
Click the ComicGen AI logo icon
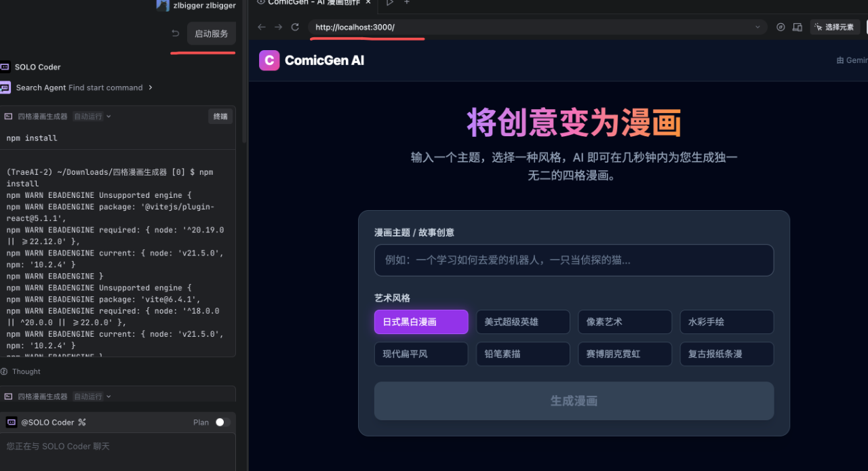[x=269, y=60]
